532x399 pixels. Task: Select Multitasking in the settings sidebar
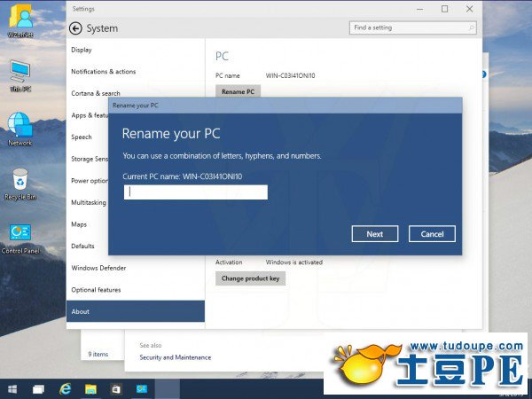(89, 202)
